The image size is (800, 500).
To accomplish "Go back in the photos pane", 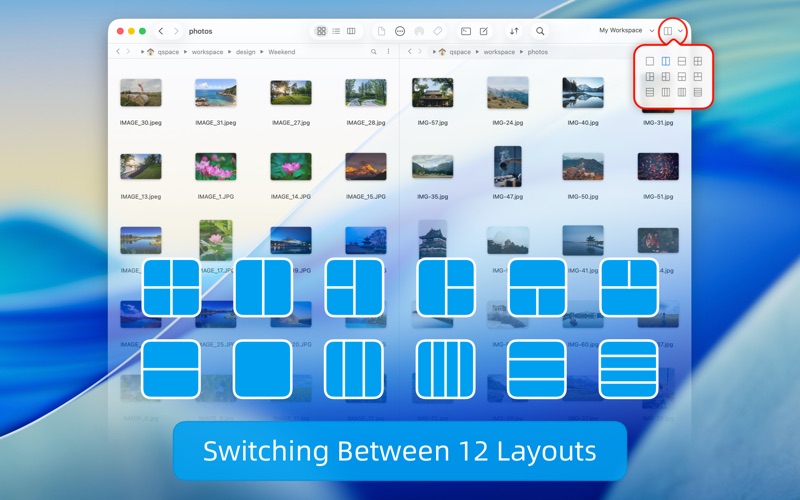I will pyautogui.click(x=410, y=52).
